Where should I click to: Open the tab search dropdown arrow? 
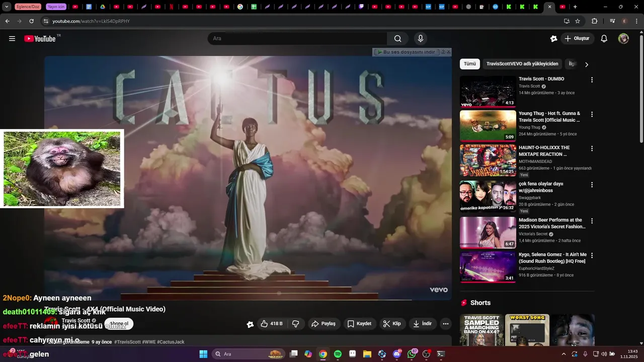(7, 7)
